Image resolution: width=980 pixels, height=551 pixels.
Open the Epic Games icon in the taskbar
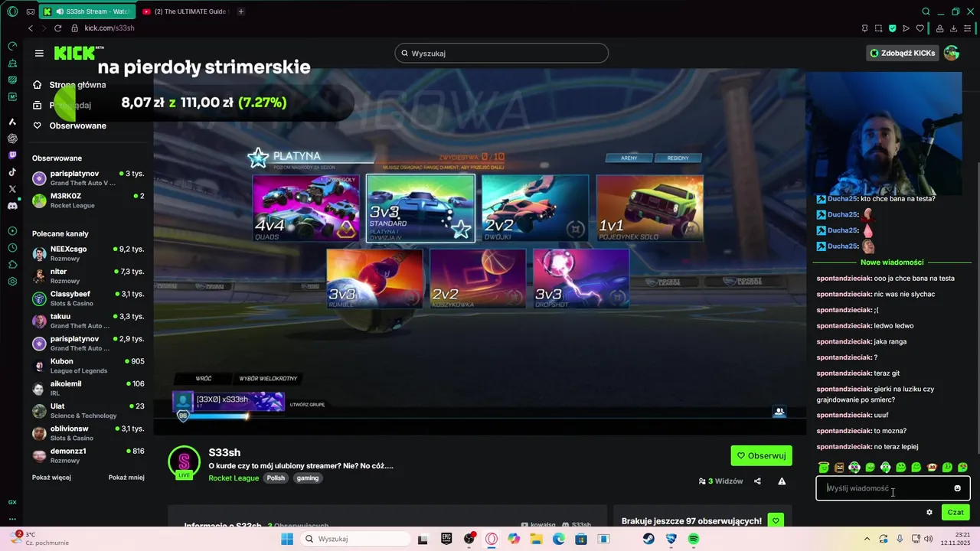click(x=446, y=539)
